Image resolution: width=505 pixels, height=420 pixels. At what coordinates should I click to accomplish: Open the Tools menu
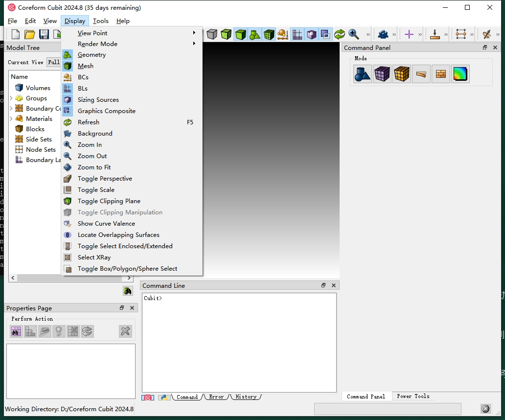[x=101, y=21]
